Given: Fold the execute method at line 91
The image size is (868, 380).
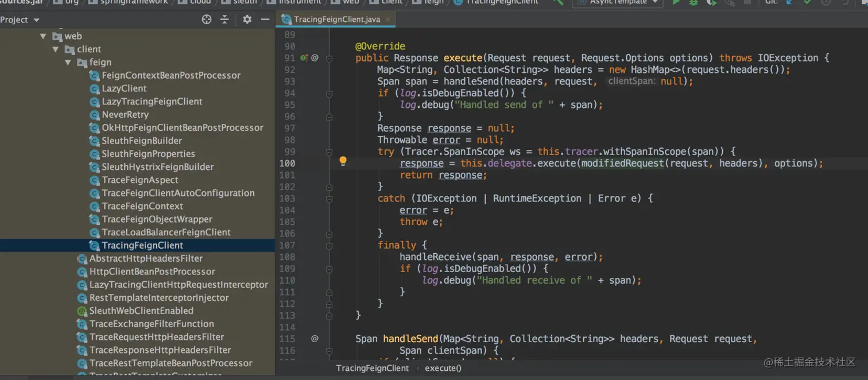Looking at the screenshot, I should click(x=330, y=58).
